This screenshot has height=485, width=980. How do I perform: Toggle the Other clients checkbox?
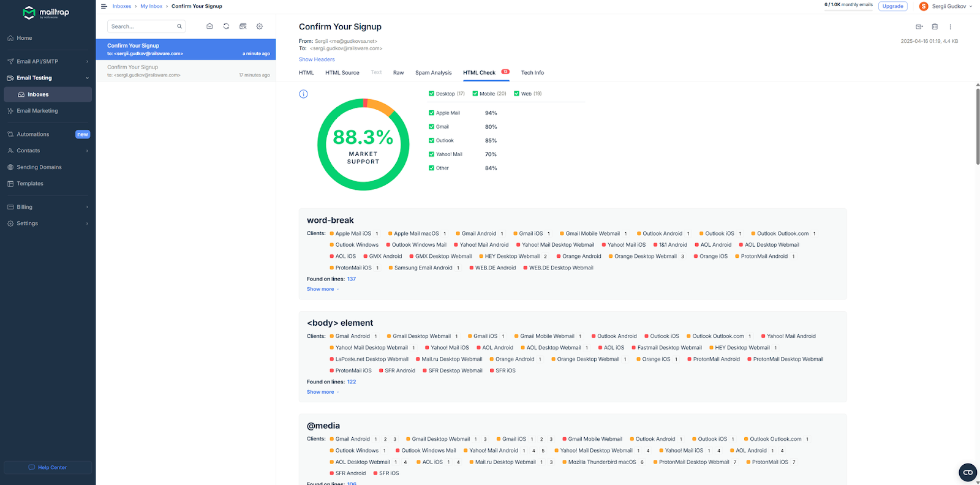tap(431, 168)
